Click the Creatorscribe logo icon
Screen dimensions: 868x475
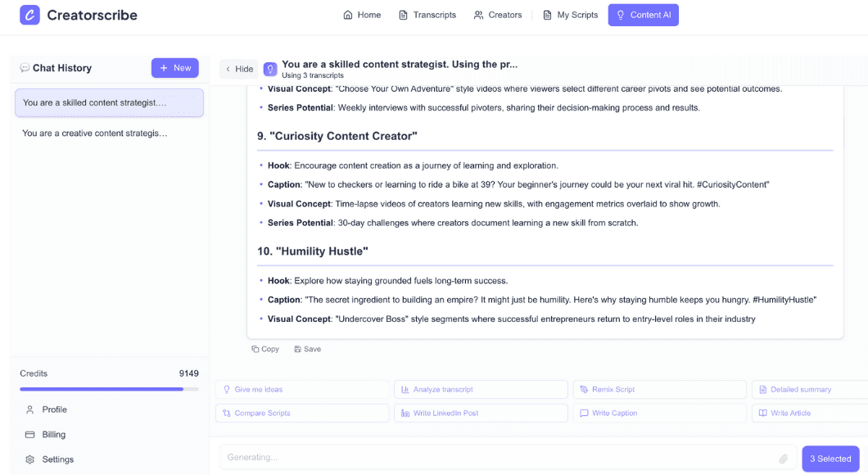point(29,15)
